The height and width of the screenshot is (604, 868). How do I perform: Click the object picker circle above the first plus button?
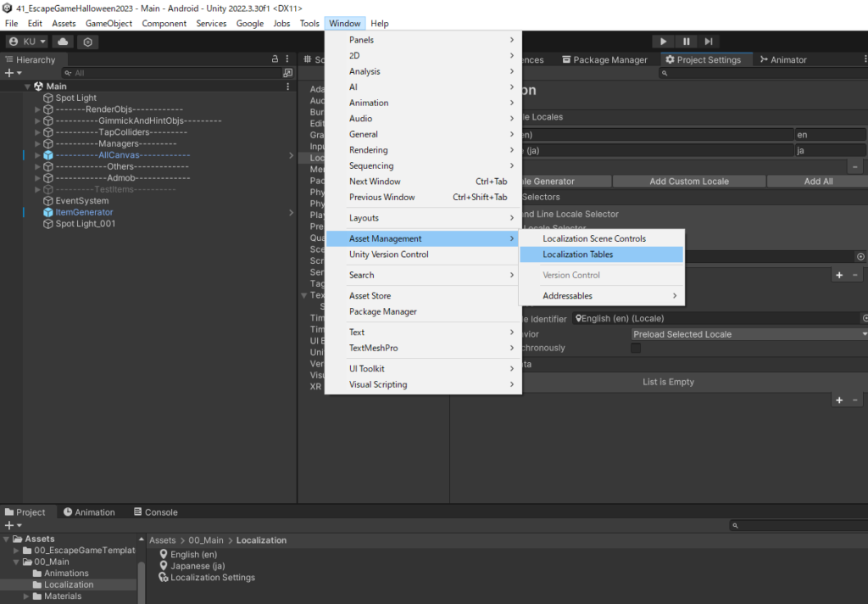(x=860, y=256)
